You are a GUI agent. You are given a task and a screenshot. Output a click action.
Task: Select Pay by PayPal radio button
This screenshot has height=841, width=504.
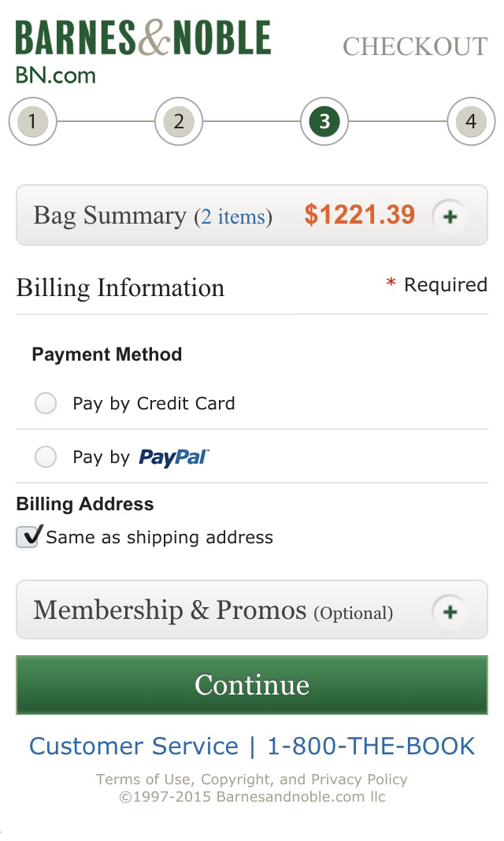(x=46, y=458)
